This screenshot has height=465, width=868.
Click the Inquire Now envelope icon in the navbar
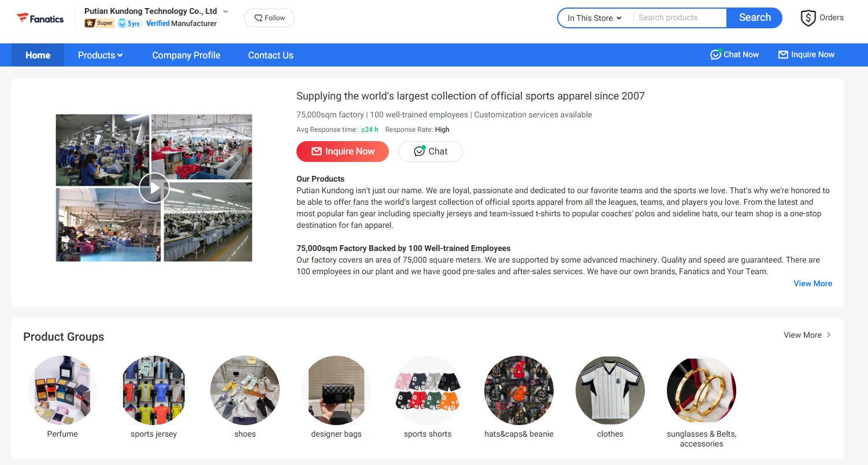(783, 54)
